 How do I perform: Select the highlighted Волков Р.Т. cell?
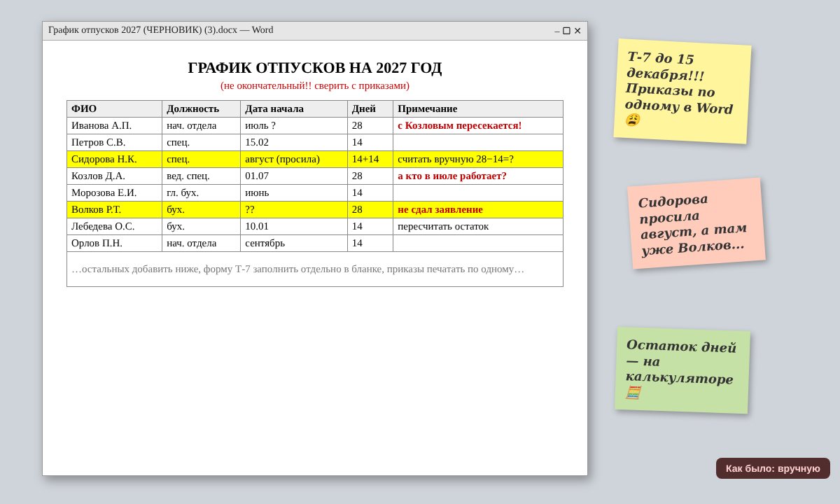115,210
